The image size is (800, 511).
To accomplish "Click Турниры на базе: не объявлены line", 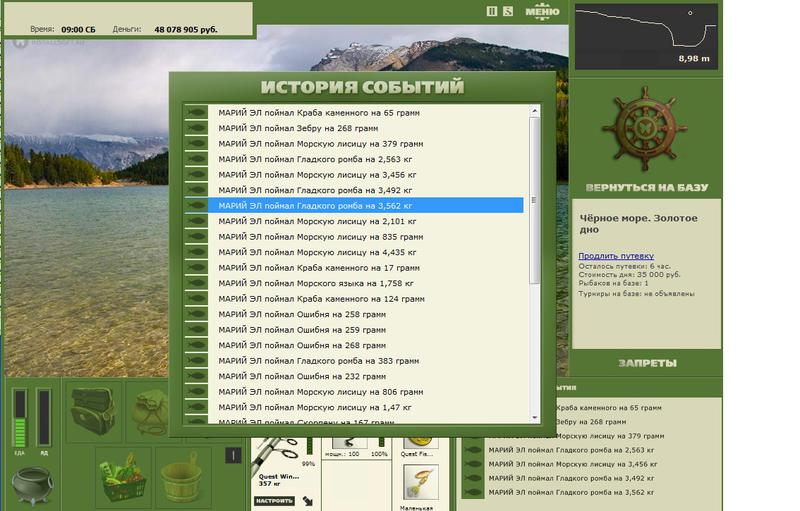I will click(636, 293).
